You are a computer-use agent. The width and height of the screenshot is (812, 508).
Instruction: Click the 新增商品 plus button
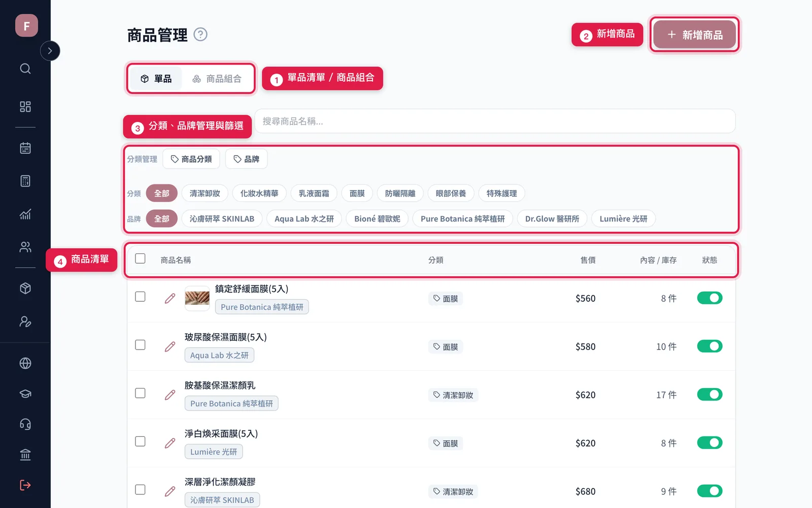coord(694,35)
